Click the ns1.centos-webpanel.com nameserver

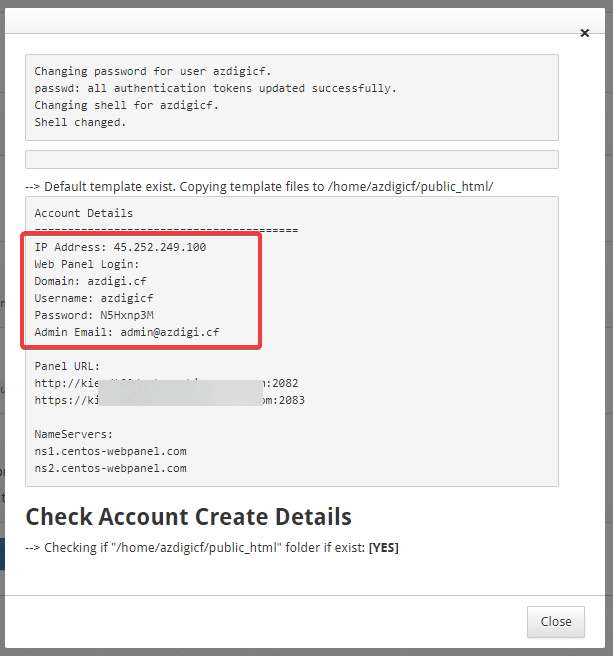pyautogui.click(x=110, y=451)
